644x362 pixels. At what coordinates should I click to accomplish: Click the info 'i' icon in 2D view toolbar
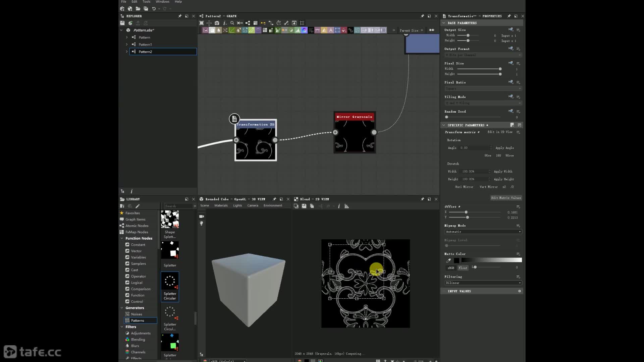click(x=339, y=206)
